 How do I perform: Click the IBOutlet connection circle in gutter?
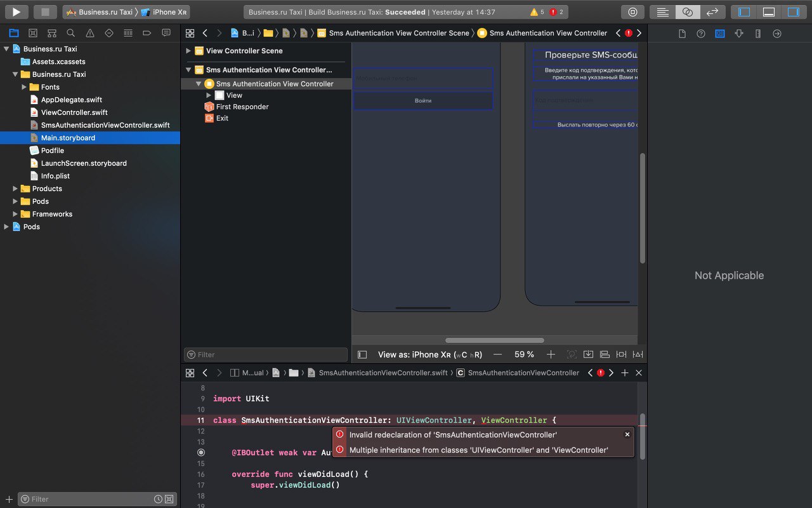point(201,452)
